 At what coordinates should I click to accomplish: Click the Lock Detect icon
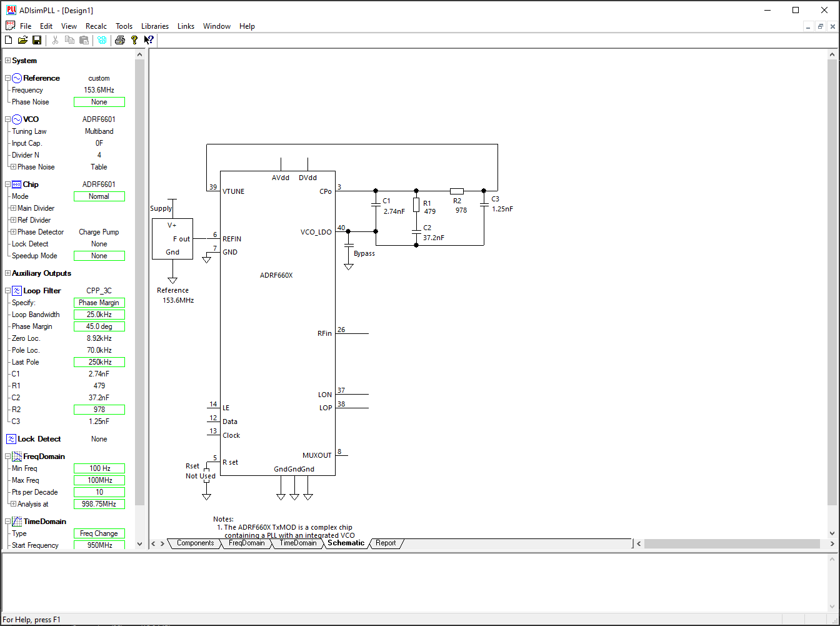click(11, 439)
